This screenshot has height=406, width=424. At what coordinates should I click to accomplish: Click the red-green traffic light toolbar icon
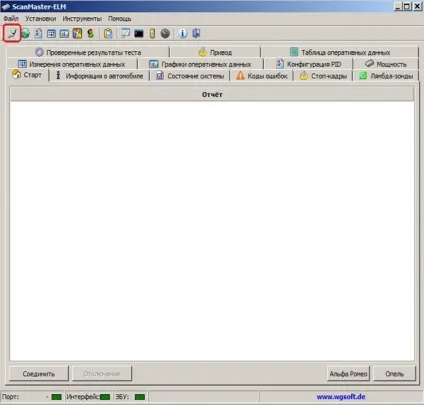tap(91, 33)
